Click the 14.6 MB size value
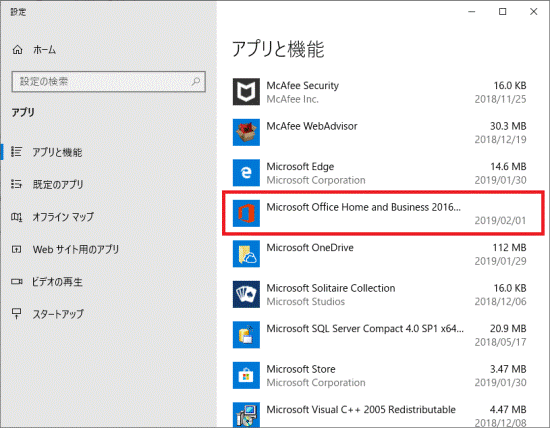This screenshot has height=428, width=550. [x=508, y=166]
